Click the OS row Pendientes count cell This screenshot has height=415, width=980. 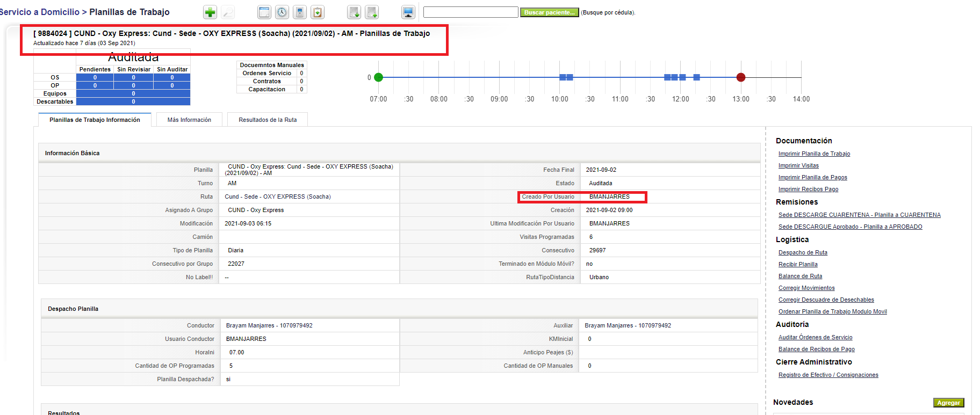tap(95, 77)
